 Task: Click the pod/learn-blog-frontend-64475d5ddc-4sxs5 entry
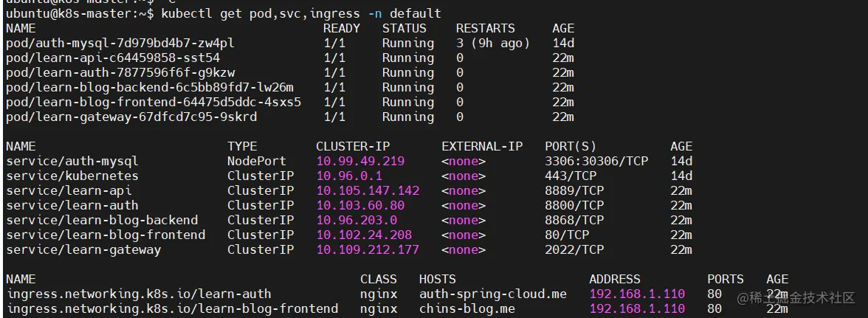pyautogui.click(x=153, y=102)
